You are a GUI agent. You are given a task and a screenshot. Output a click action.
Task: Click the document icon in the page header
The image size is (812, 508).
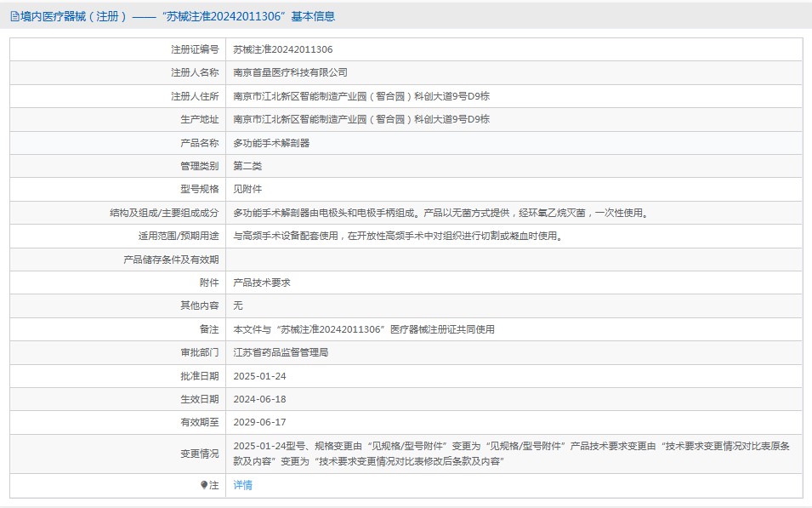pos(14,16)
